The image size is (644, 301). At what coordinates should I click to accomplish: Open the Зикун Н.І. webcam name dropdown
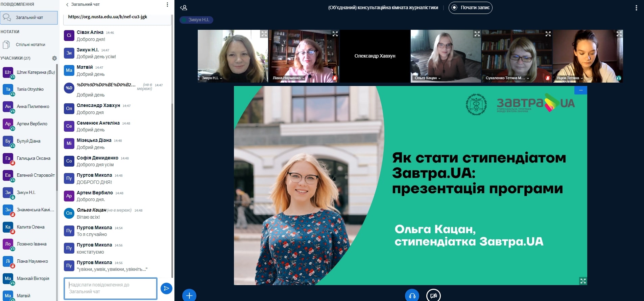tap(212, 78)
